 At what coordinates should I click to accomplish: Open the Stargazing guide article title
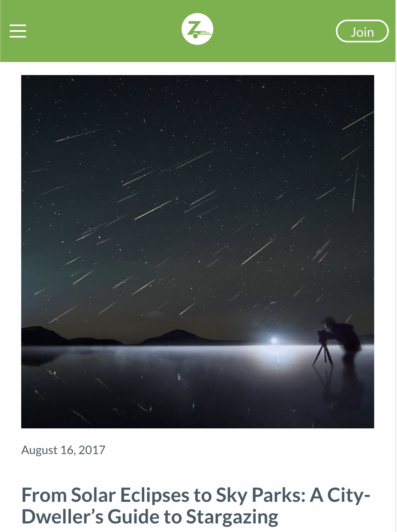point(196,506)
